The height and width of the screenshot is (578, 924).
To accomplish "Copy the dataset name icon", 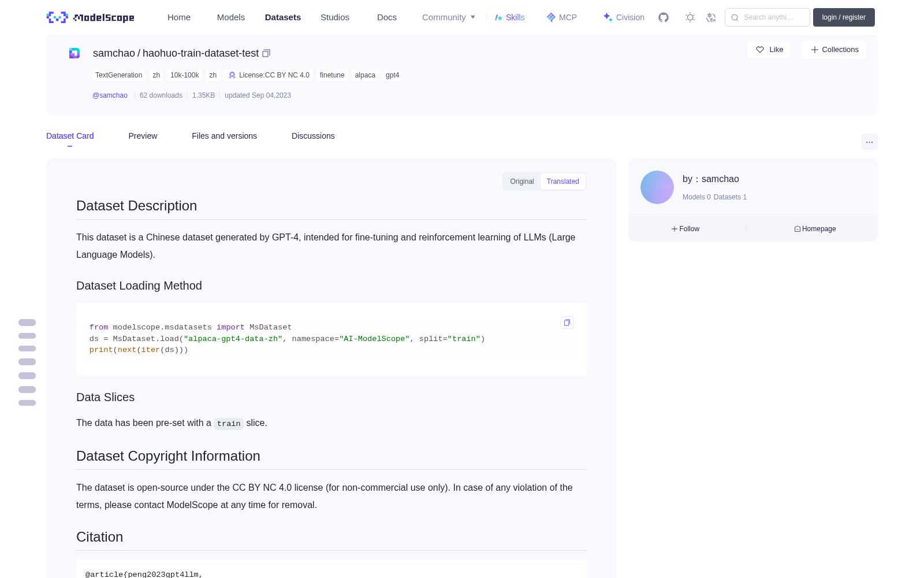I will (266, 53).
